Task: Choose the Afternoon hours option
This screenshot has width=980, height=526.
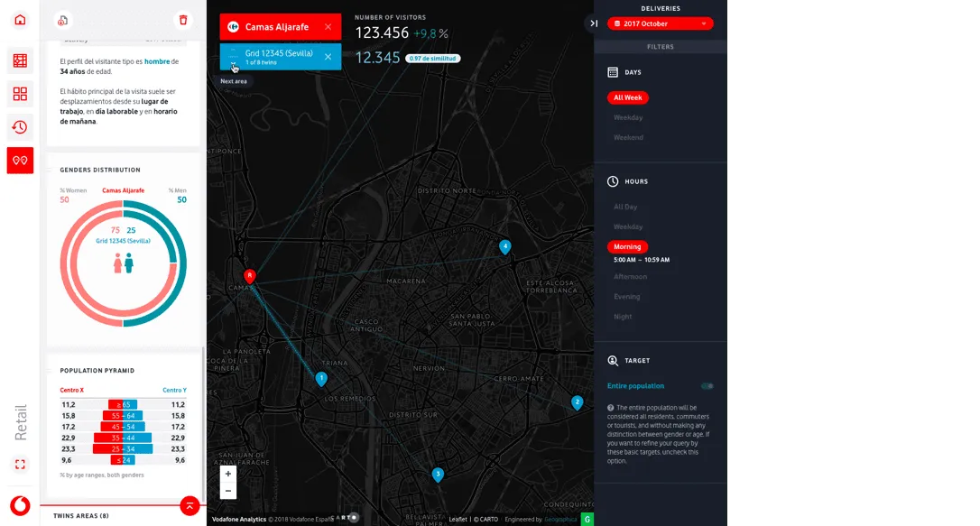Action: tap(630, 277)
